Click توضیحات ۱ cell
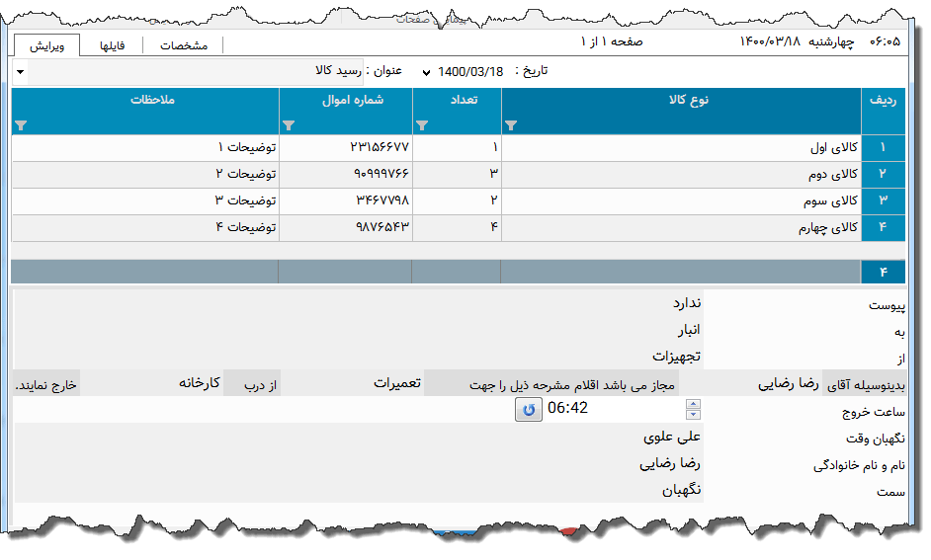Viewport: 931px width, 560px height. [x=145, y=148]
